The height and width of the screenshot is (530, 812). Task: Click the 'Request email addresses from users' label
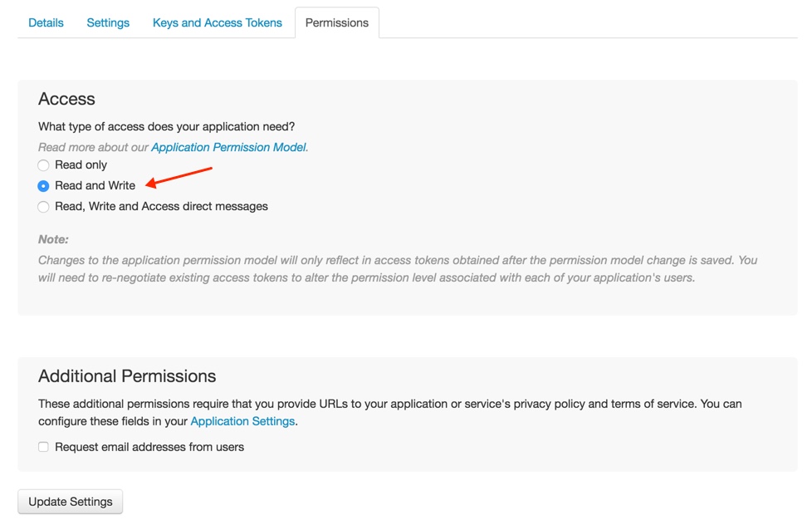tap(149, 447)
